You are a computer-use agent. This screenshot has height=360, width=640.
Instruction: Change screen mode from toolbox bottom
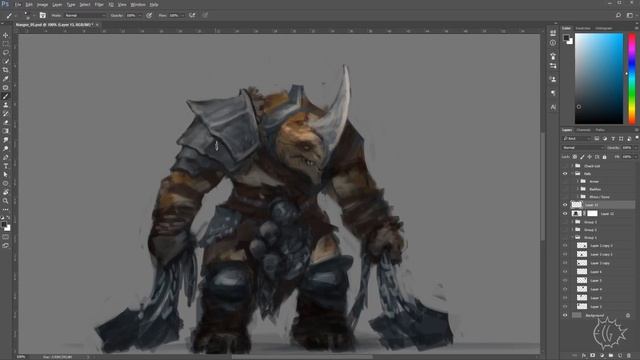click(x=5, y=246)
